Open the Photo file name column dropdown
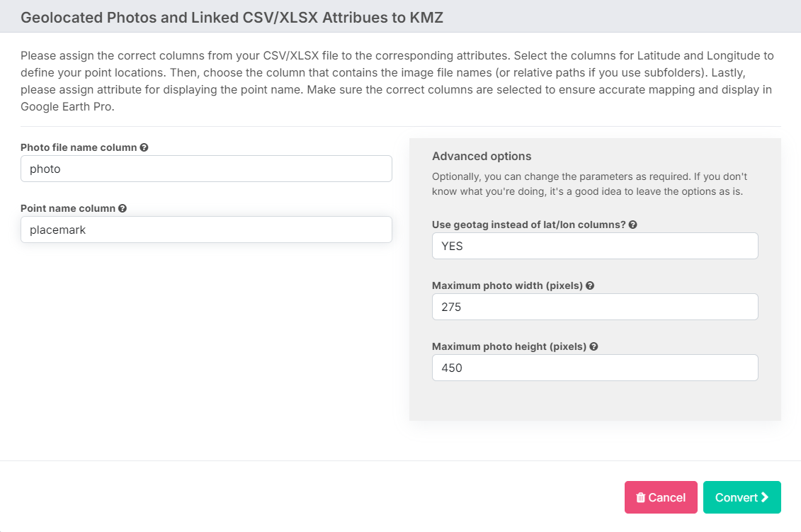 coord(206,169)
